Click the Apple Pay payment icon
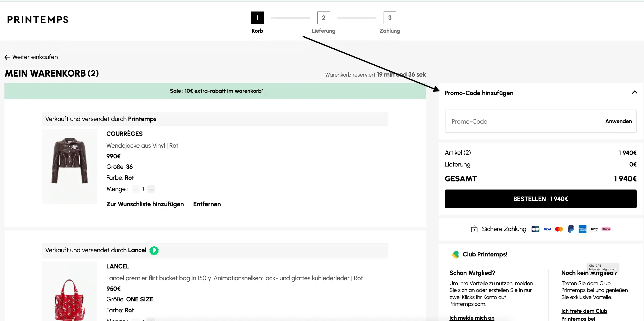 click(x=594, y=229)
